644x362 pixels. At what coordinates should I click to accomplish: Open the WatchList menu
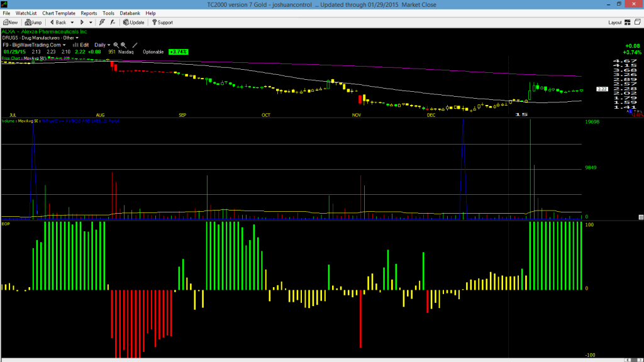26,13
